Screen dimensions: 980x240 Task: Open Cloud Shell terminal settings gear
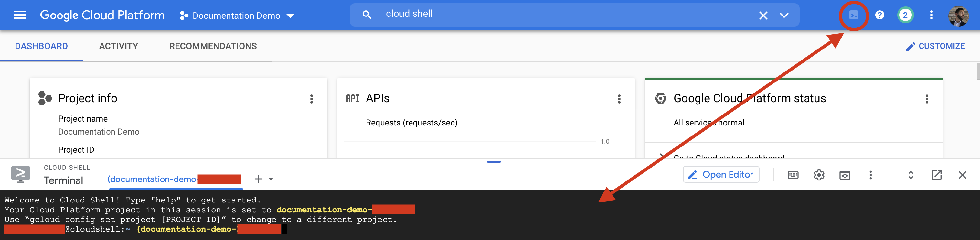(x=819, y=175)
